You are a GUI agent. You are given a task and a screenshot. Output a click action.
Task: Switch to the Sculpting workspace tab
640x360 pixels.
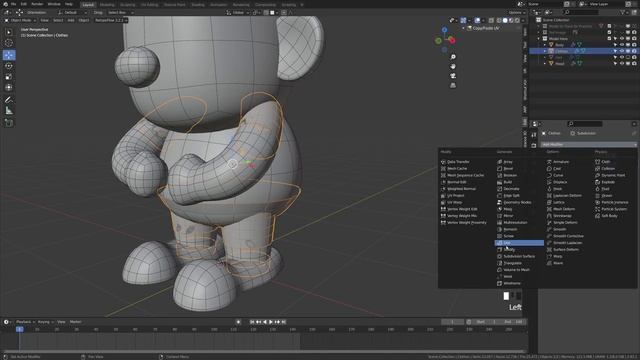pos(128,4)
